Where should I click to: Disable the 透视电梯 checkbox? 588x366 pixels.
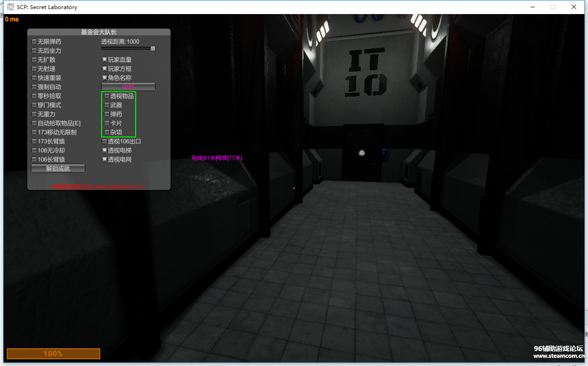click(104, 151)
